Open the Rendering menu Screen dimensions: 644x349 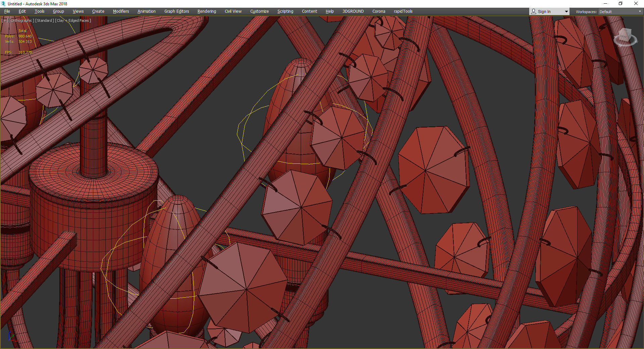coord(207,11)
